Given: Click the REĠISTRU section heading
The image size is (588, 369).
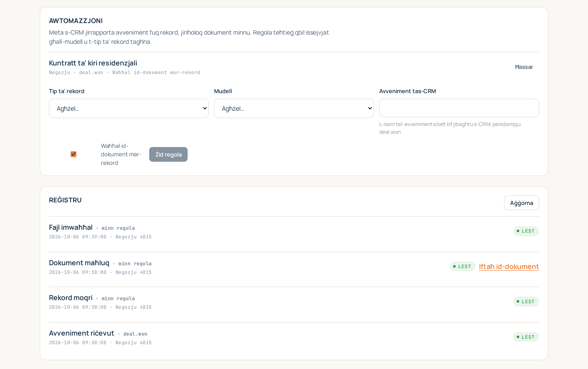Looking at the screenshot, I should 65,200.
